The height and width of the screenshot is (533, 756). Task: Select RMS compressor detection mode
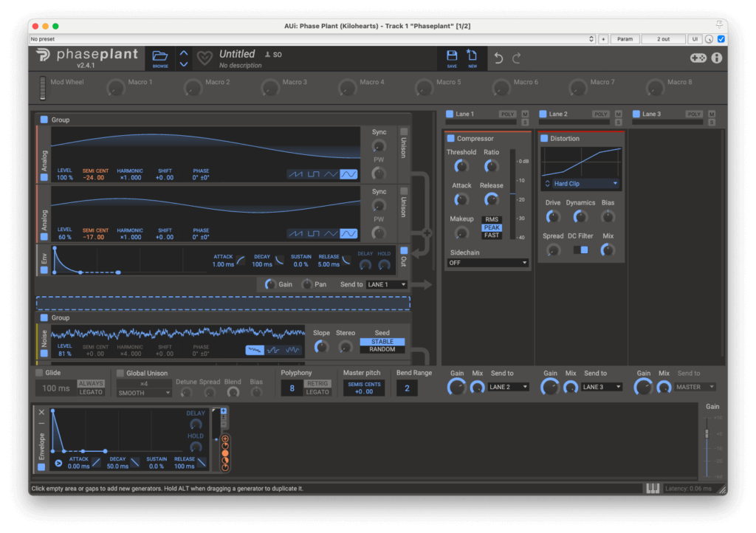(492, 219)
